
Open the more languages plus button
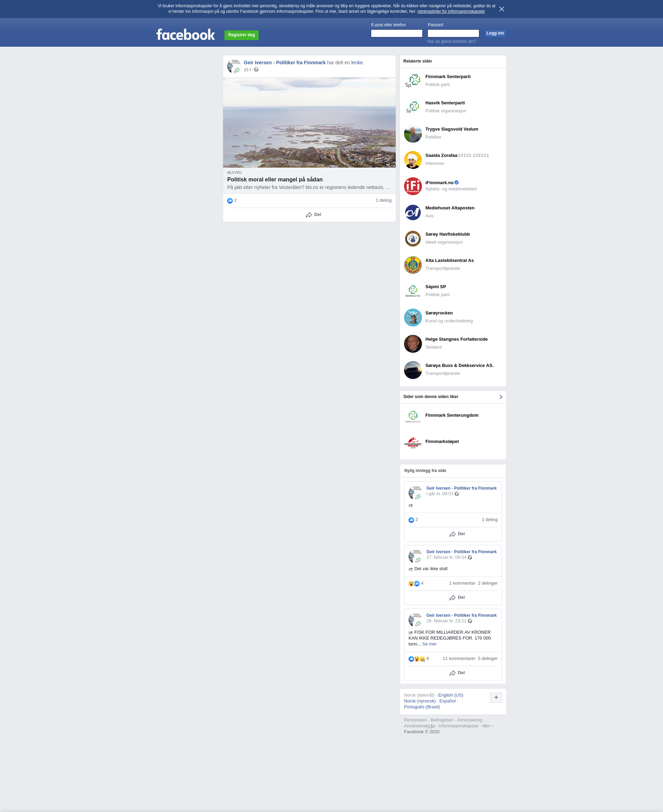pyautogui.click(x=496, y=697)
